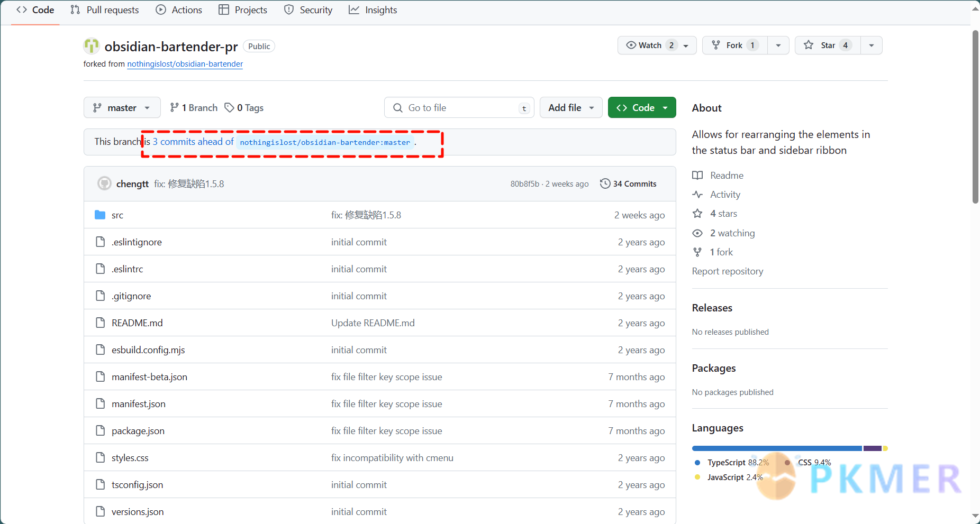This screenshot has height=524, width=980.
Task: Click the chengtt committer avatar
Action: click(x=104, y=183)
